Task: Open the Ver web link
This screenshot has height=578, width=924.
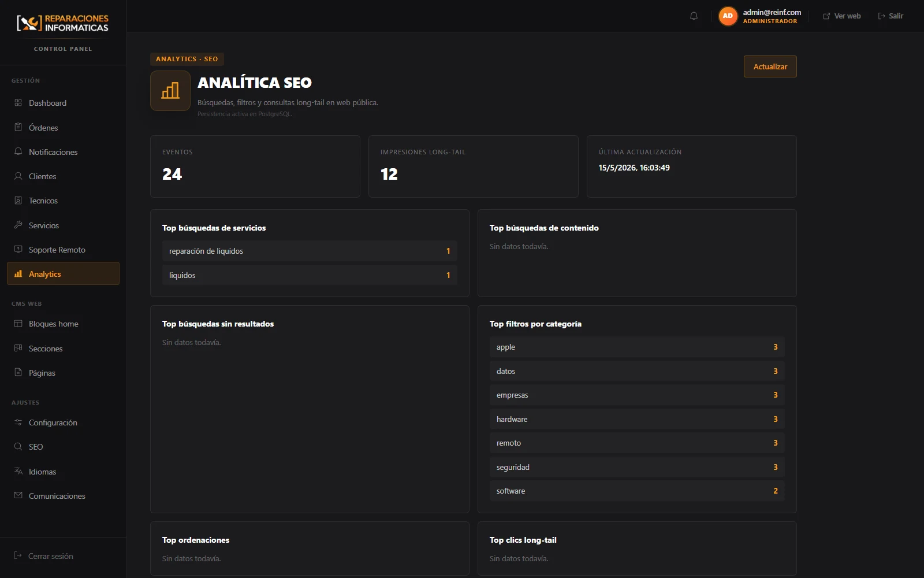Action: [842, 16]
